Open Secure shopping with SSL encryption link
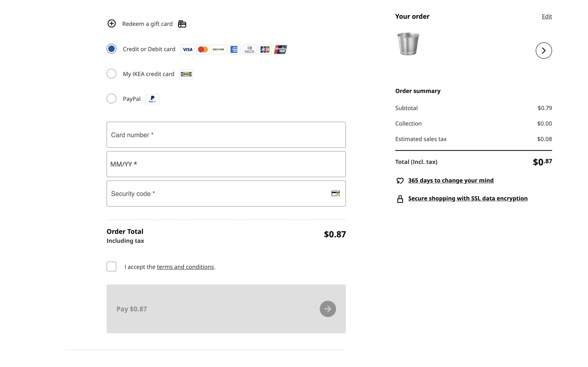Image resolution: width=588 pixels, height=367 pixels. (x=468, y=198)
